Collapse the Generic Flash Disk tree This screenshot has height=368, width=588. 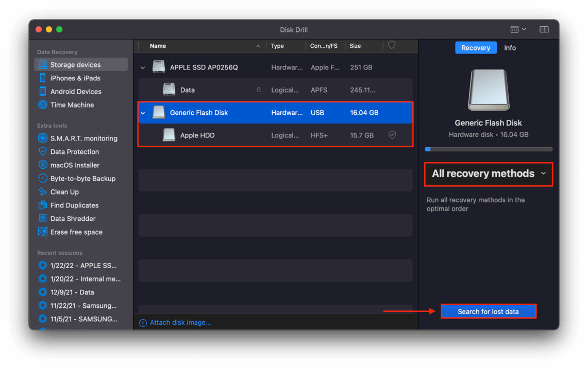pyautogui.click(x=143, y=113)
